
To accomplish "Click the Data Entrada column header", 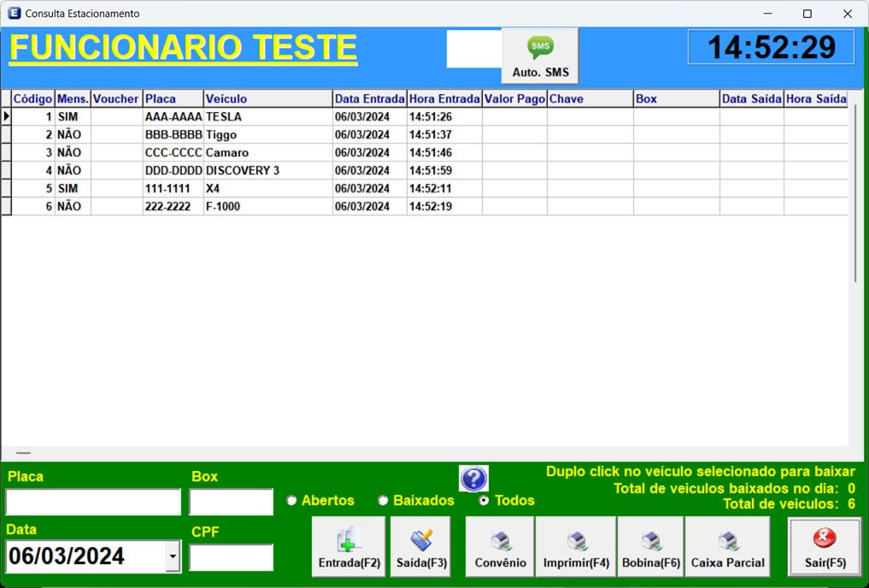I will (369, 98).
